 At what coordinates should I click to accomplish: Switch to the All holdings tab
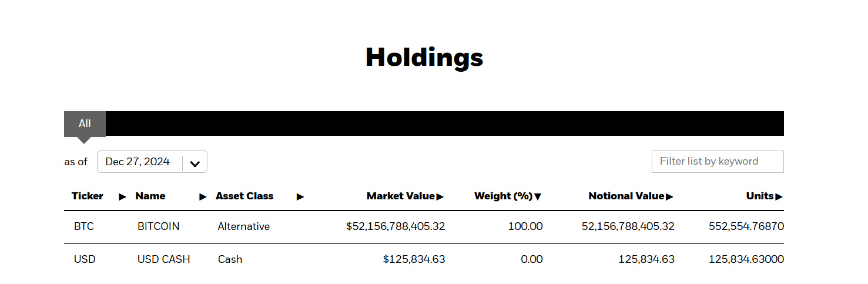pos(85,123)
